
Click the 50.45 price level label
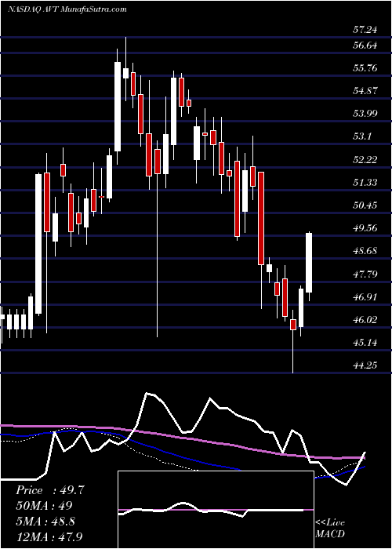[x=365, y=205]
